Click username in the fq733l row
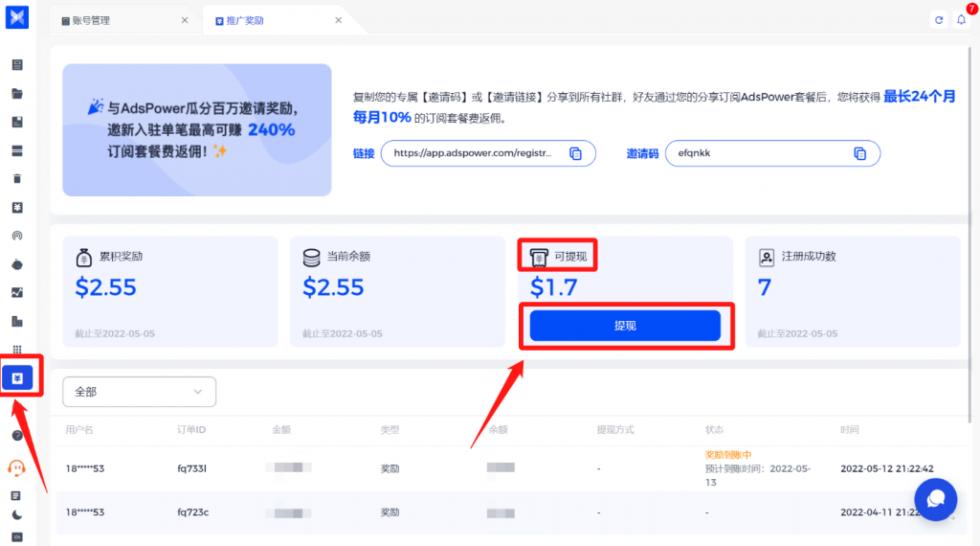This screenshot has height=546, width=980. tap(85, 468)
